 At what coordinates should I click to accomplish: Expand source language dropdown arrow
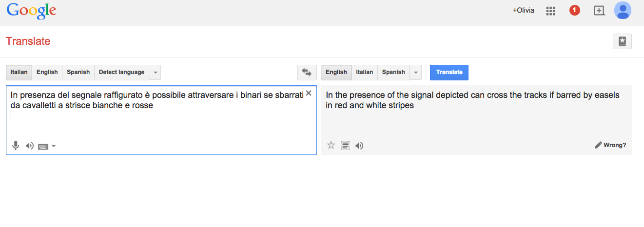(155, 73)
